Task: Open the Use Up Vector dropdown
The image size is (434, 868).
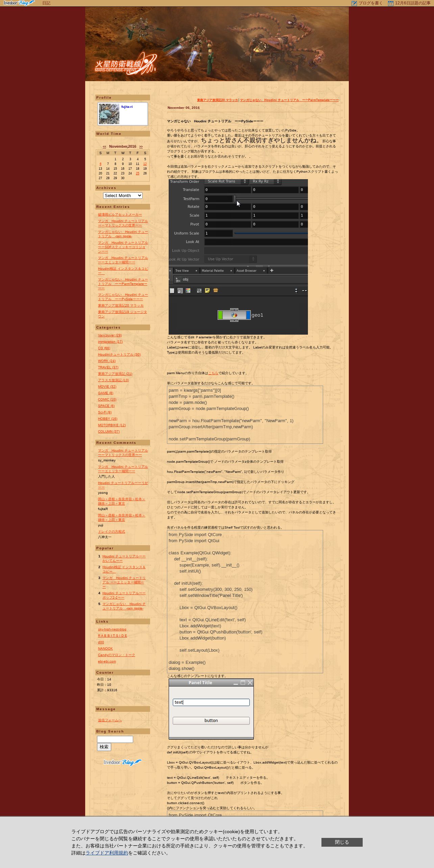Action: [231, 259]
